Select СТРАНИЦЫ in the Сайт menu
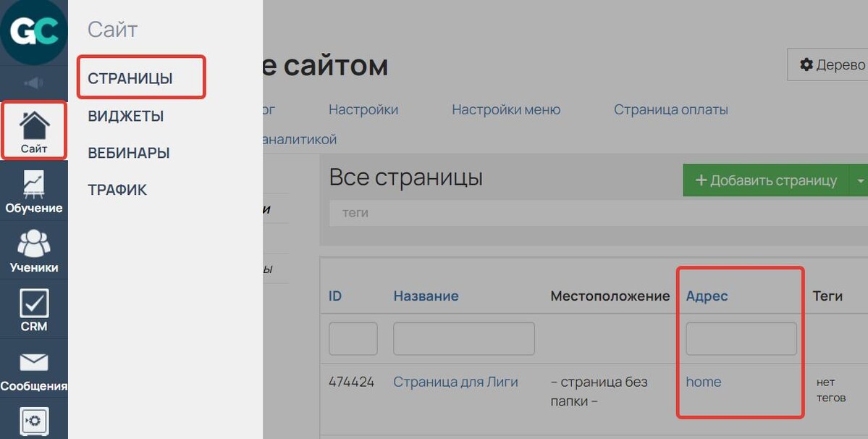 click(x=130, y=78)
